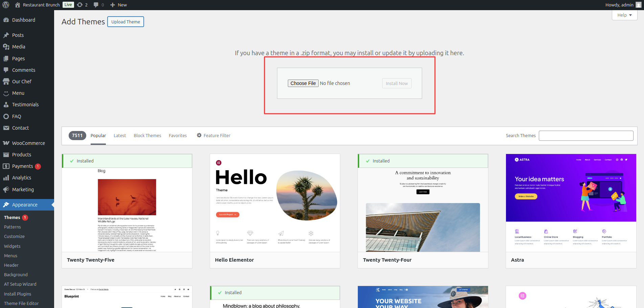Click the Appearance paintbrush icon
The image size is (644, 308).
(x=6, y=205)
